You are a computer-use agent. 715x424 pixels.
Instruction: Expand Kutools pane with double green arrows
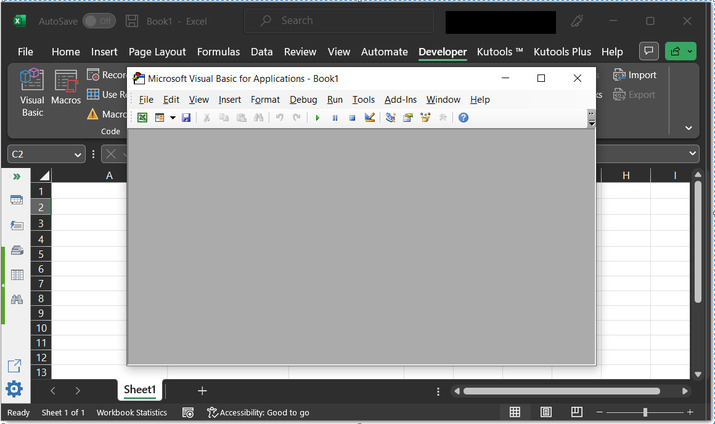point(17,176)
